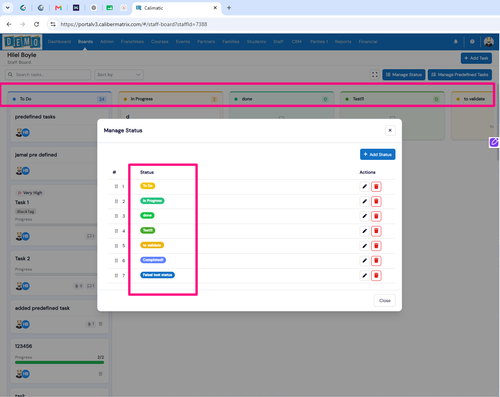Open the Families menu item
This screenshot has width=500, height=397.
pyautogui.click(x=231, y=42)
